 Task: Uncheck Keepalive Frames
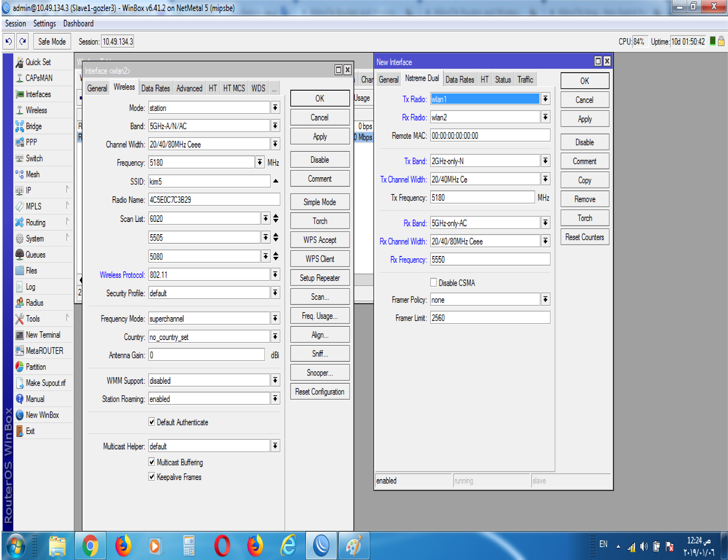coord(152,477)
